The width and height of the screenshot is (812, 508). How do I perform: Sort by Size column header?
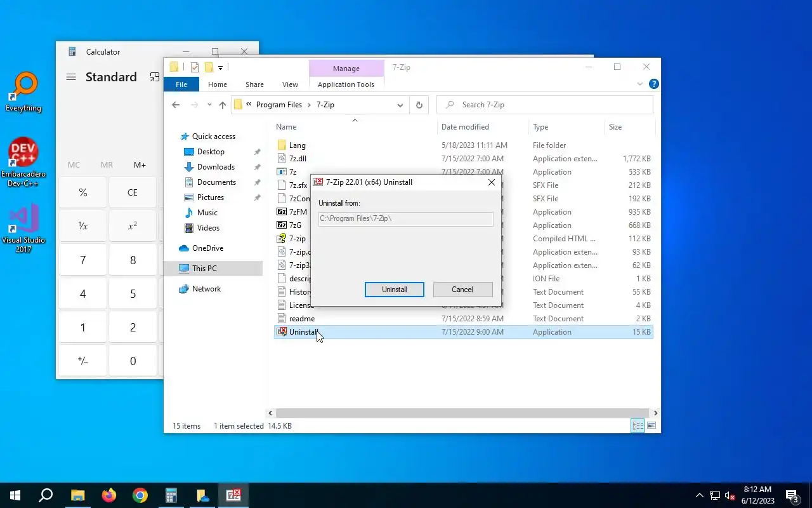tap(615, 127)
